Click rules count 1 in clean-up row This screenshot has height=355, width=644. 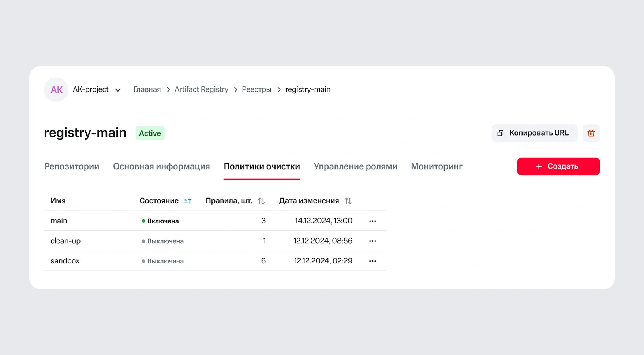[264, 241]
